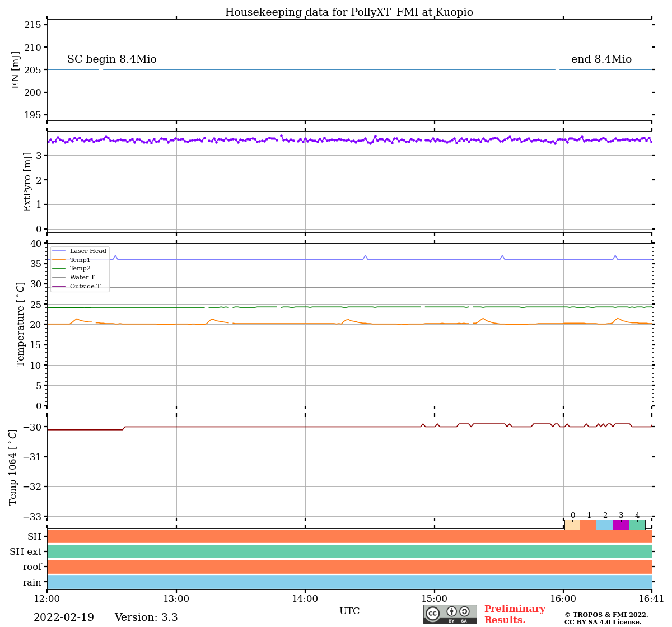The height and width of the screenshot is (627, 672).
Task: Click the rain status bar row
Action: pos(349,582)
